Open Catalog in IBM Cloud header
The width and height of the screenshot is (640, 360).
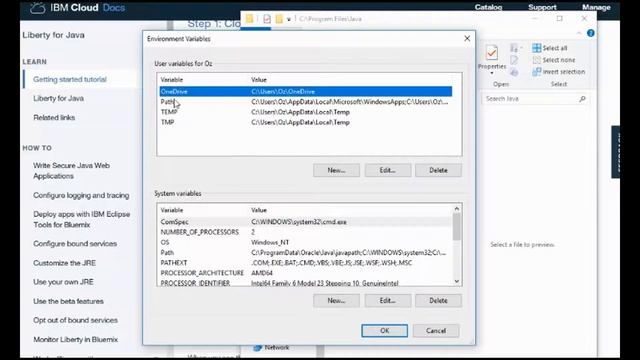tap(488, 7)
